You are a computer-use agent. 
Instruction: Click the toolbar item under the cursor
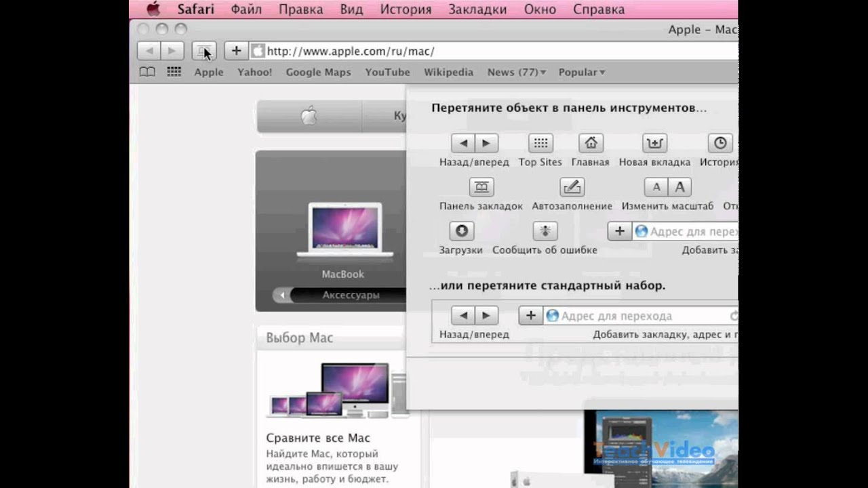(203, 51)
